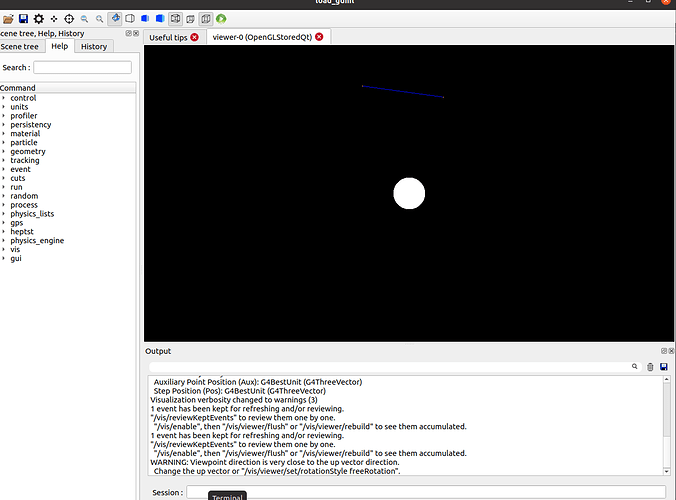
Task: Expand the geometry command group
Action: (3, 151)
